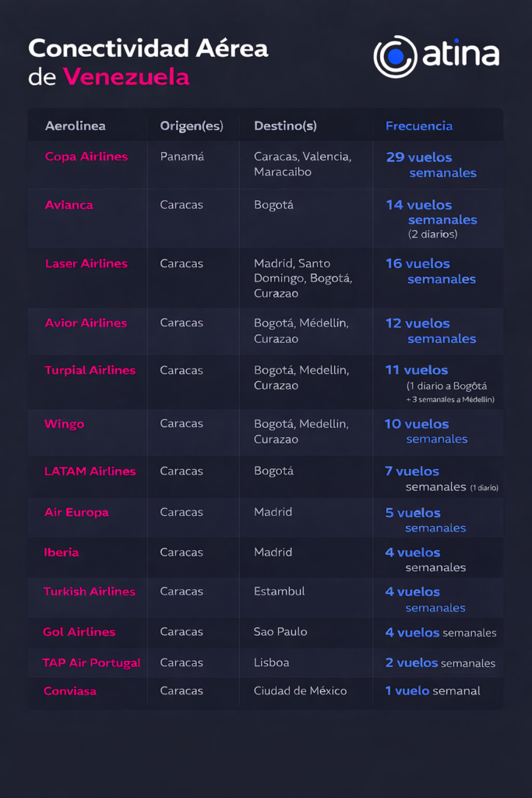Select the Frecuencia column header

click(x=419, y=125)
